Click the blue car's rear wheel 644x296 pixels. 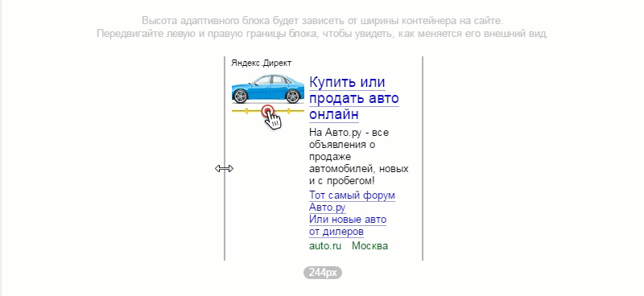(x=292, y=96)
